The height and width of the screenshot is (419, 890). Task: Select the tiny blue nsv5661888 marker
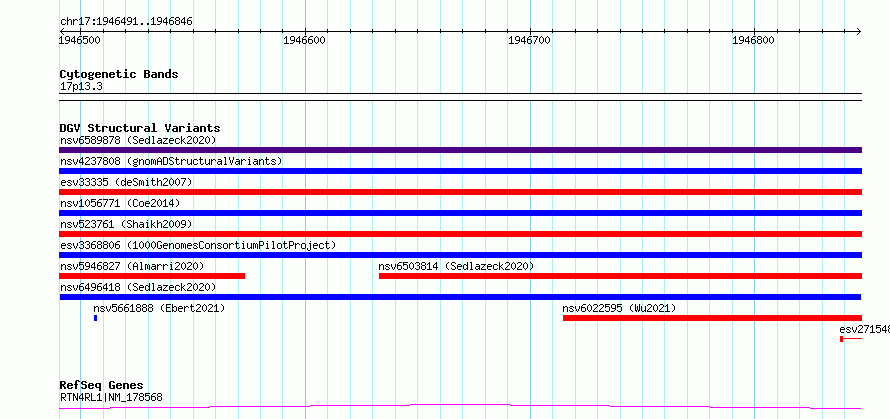95,318
